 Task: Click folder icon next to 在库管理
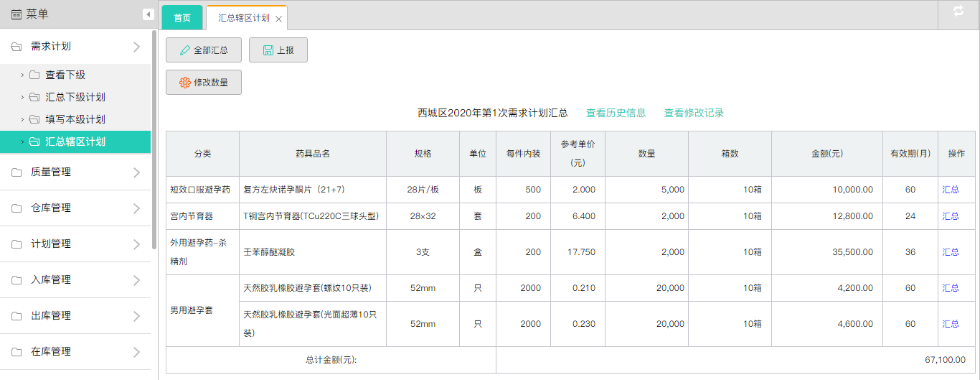click(17, 352)
